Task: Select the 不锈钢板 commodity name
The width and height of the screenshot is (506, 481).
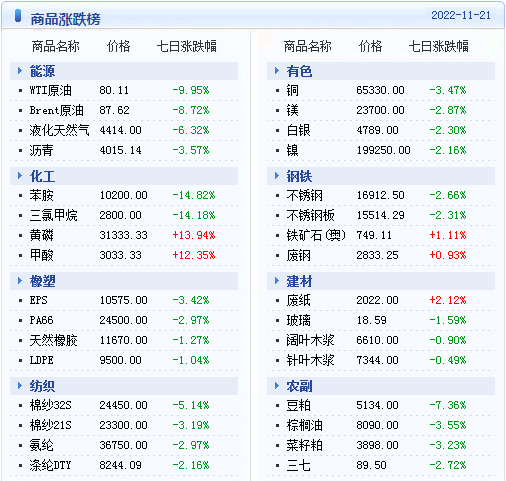Action: 310,215
